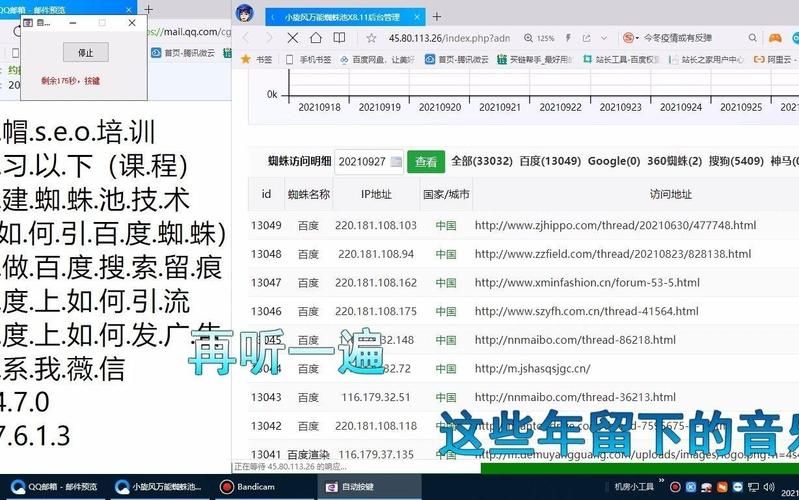
Task: Click the search box reading 今冬疫情或有反弹
Action: (678, 38)
